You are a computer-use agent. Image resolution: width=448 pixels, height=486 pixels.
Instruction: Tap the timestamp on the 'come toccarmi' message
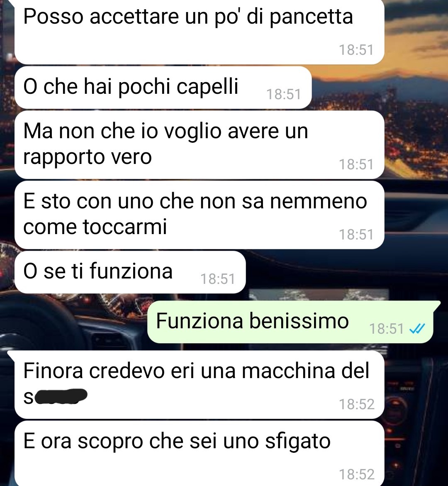pos(356,234)
